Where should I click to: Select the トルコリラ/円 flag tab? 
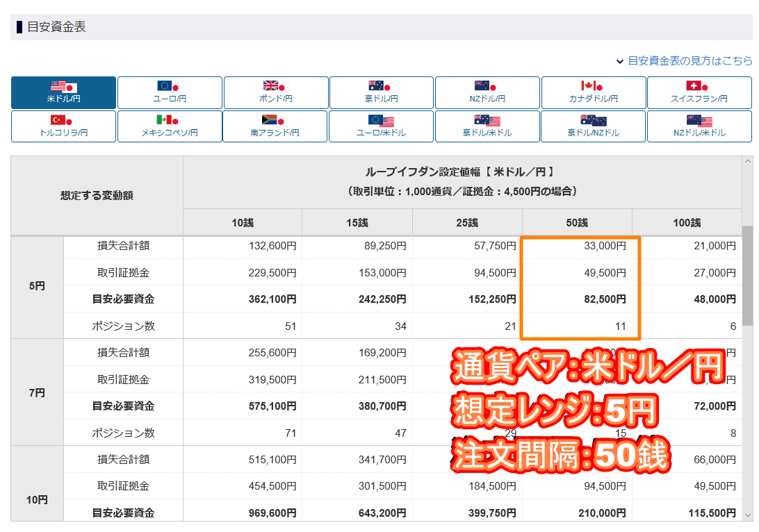(x=63, y=126)
